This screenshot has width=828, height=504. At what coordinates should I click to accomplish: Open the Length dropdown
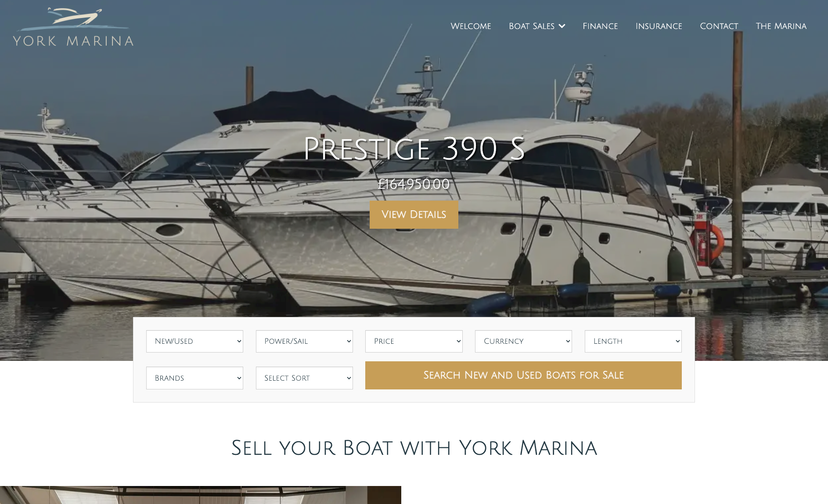click(x=633, y=341)
